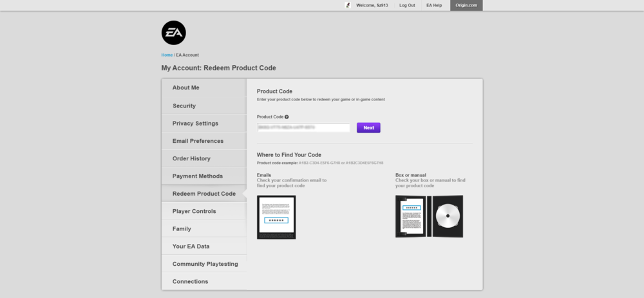This screenshot has width=644, height=298.
Task: Click 'Where to Find Your Code' heading
Action: 289,155
